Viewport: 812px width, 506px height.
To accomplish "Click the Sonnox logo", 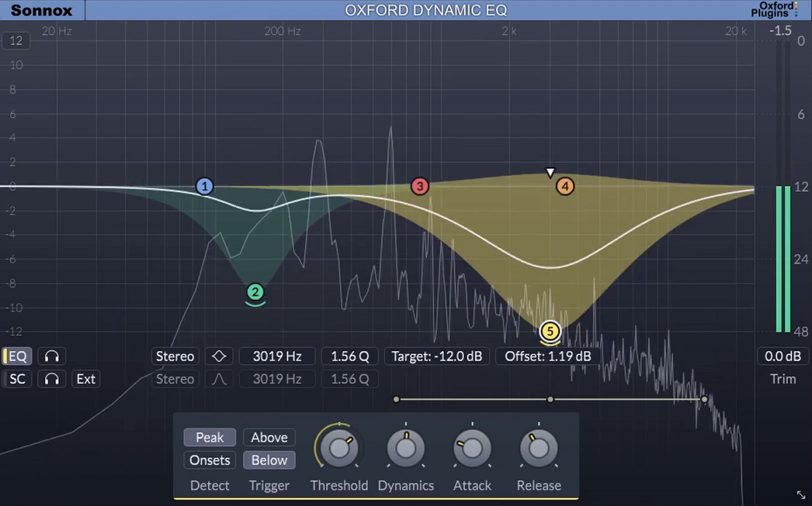I will tap(42, 9).
